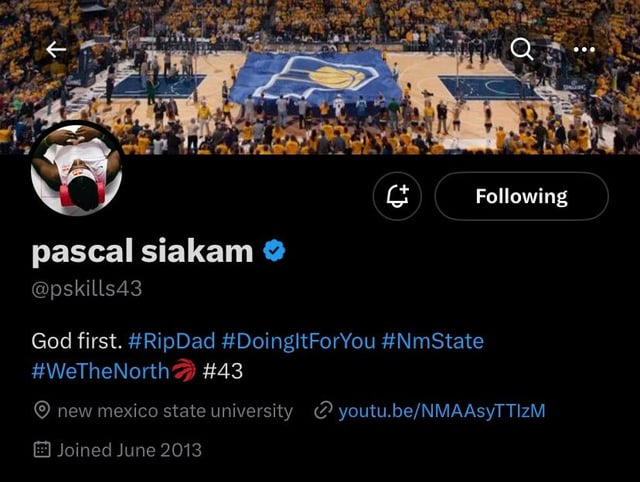Open search with the magnifier icon

click(521, 48)
